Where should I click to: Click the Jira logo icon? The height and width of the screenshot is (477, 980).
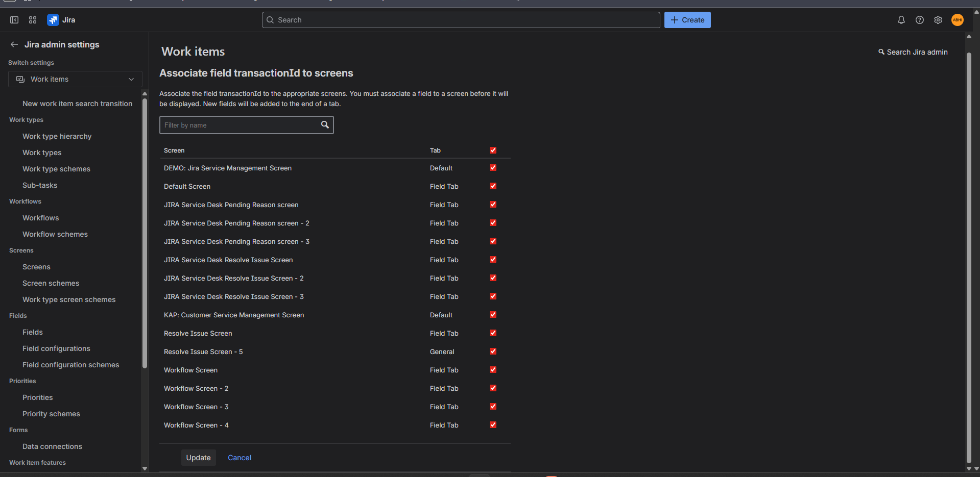coord(53,20)
